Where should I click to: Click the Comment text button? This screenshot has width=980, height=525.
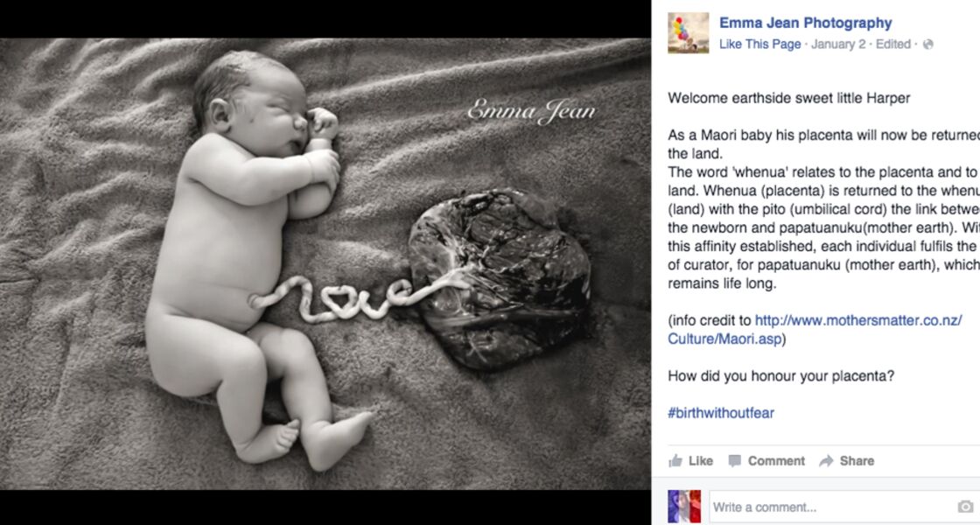pos(775,461)
